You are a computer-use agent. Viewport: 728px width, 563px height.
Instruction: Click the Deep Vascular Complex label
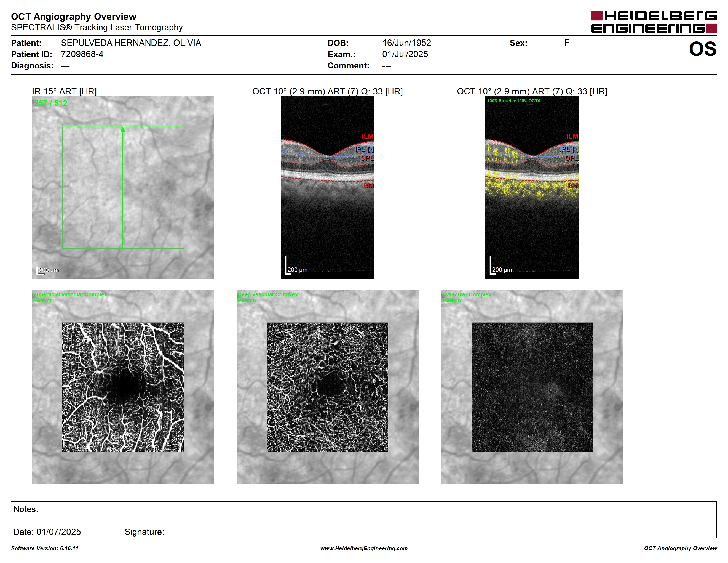268,294
